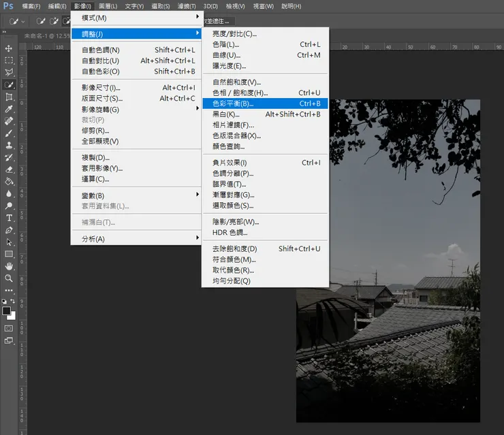Open the 濾鏡(T) menu
Screen dimensions: 504x435
click(x=187, y=6)
